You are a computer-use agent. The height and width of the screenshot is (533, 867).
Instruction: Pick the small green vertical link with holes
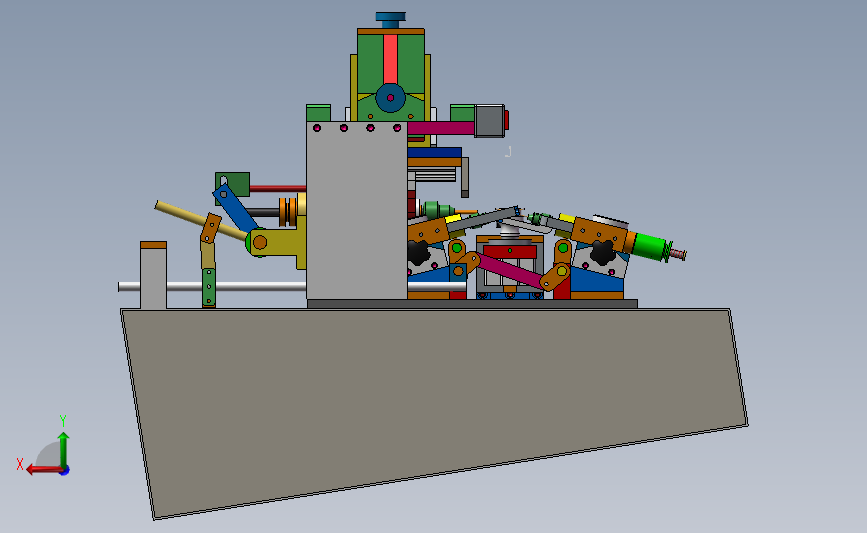208,287
